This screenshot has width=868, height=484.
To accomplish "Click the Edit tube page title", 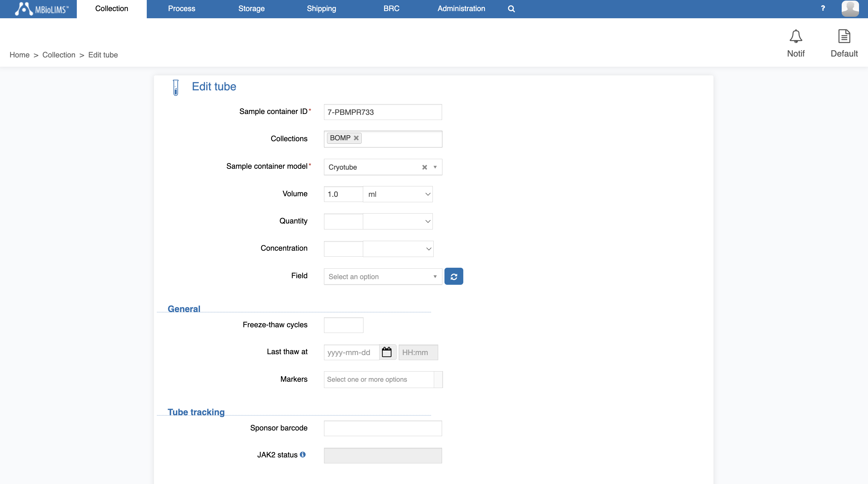I will [214, 87].
